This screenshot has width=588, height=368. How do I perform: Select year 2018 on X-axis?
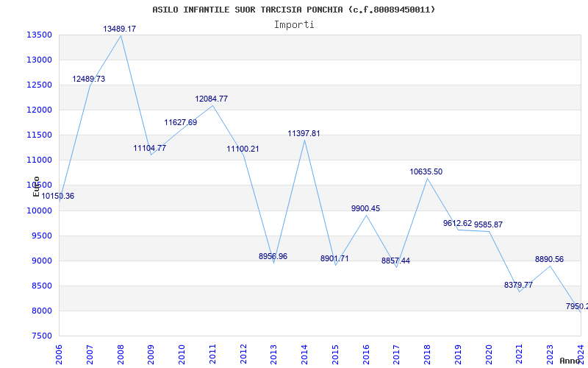[x=428, y=354]
